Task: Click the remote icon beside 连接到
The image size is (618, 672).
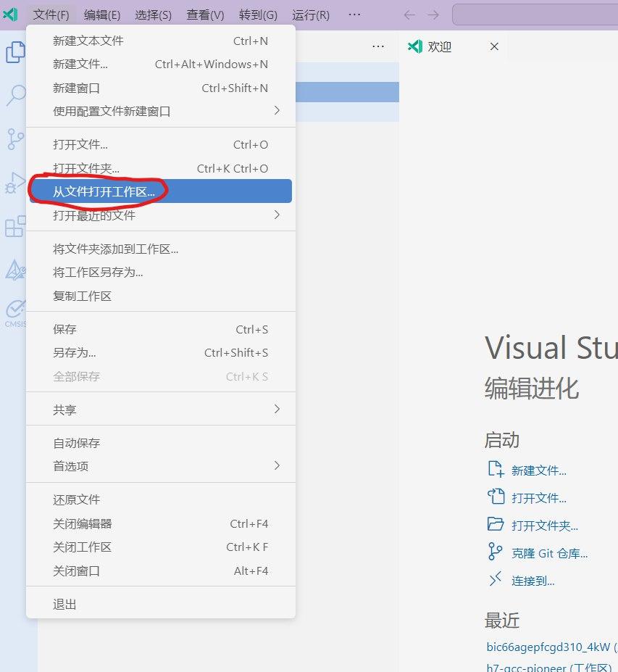Action: (495, 579)
